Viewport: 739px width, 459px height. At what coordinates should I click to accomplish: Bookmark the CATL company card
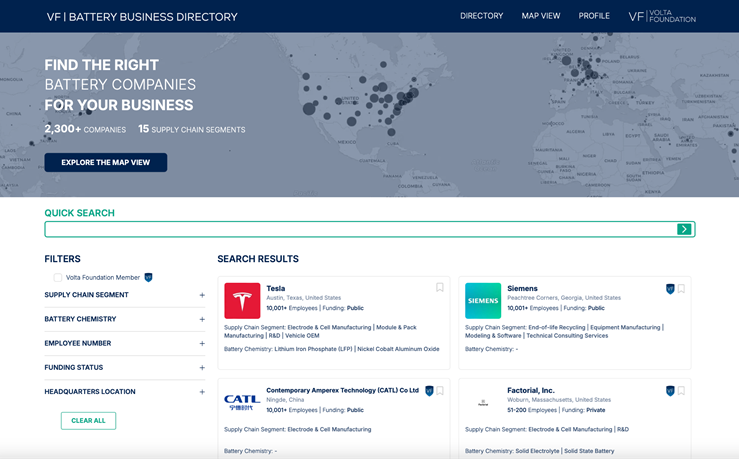(440, 391)
